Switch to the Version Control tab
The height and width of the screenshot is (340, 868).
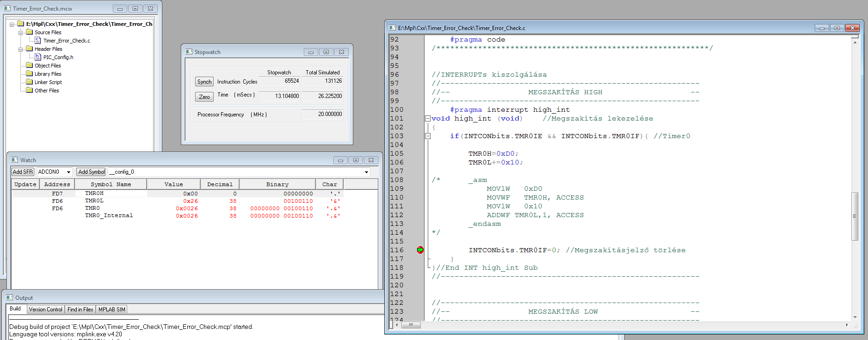[x=45, y=310]
